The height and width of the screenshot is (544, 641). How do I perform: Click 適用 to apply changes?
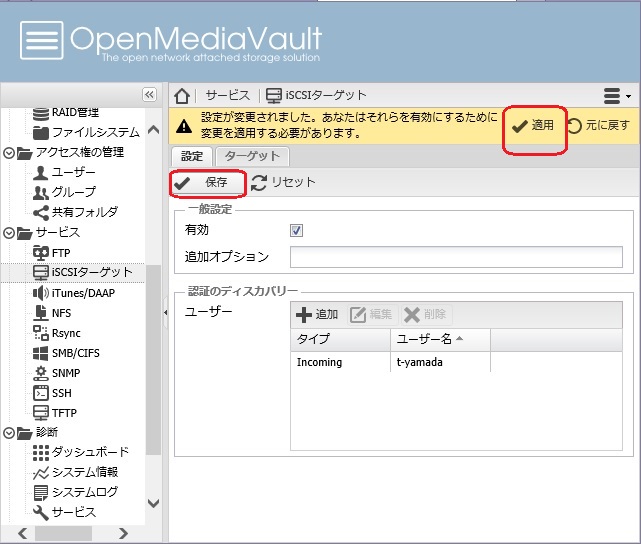533,125
